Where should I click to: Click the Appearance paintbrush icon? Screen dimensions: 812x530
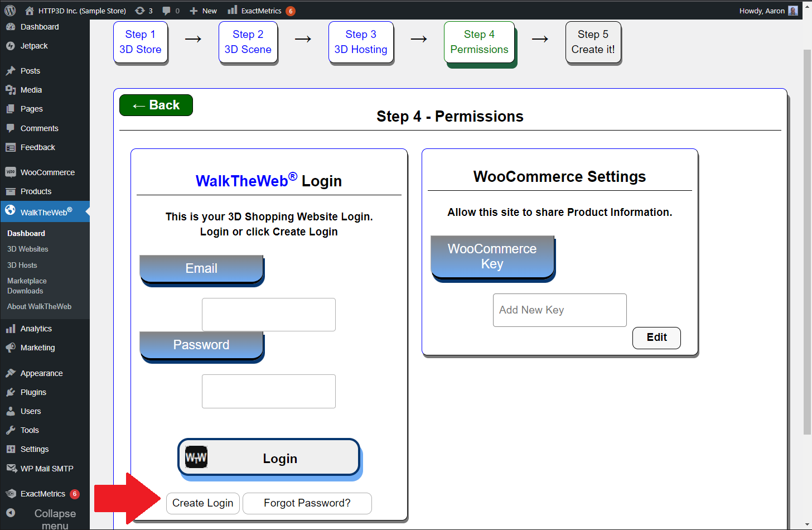(x=10, y=373)
